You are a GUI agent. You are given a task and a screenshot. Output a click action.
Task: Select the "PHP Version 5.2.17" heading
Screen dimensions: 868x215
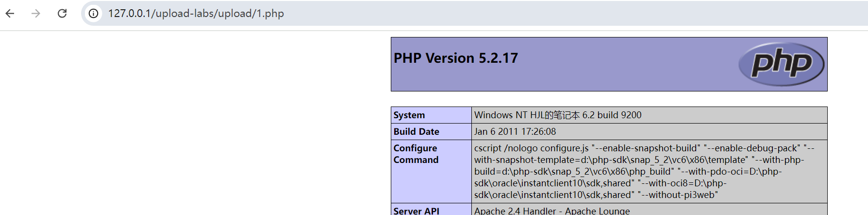point(455,58)
